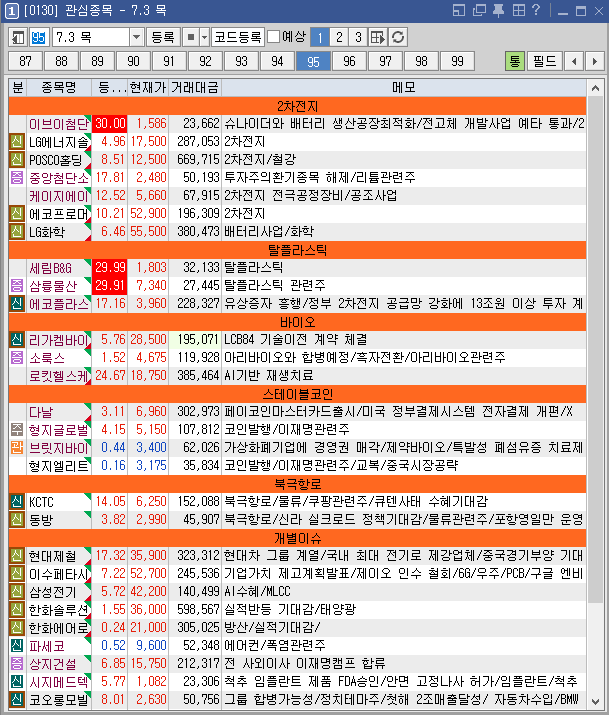Click the field layout table icon
The image size is (609, 715).
coord(378,37)
